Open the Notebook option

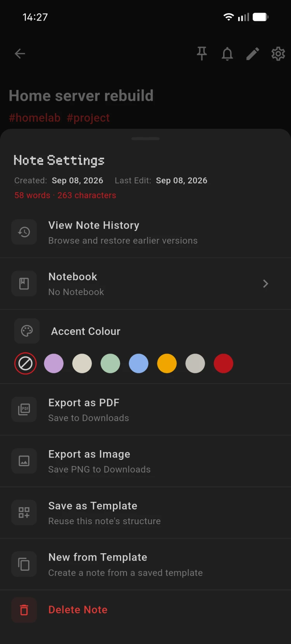[x=145, y=284]
